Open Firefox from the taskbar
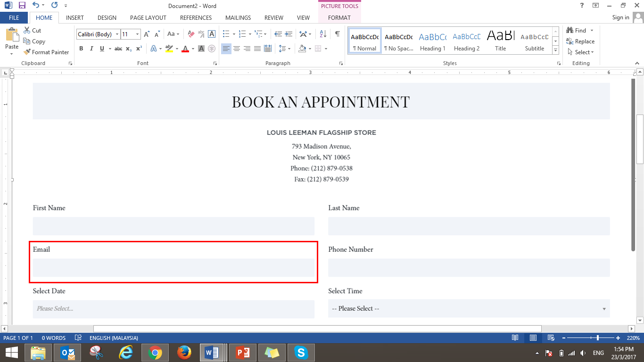Screen dimensions: 644x362 pos(184,352)
